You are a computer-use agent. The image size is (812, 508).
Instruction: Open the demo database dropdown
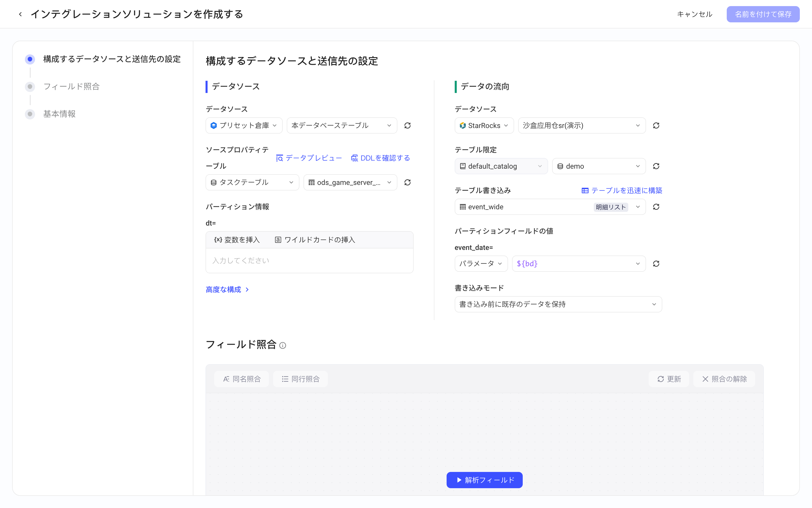tap(599, 166)
